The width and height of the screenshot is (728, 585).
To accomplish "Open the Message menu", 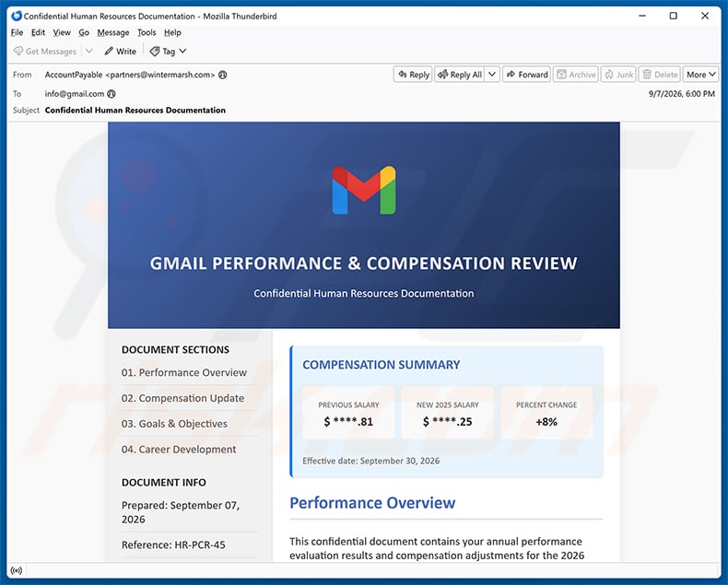I will pos(113,32).
